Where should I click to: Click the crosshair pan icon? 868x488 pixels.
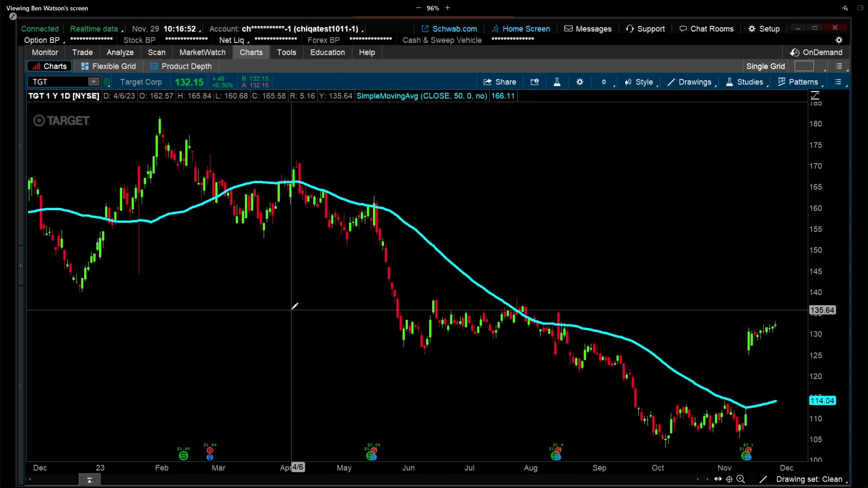[729, 479]
